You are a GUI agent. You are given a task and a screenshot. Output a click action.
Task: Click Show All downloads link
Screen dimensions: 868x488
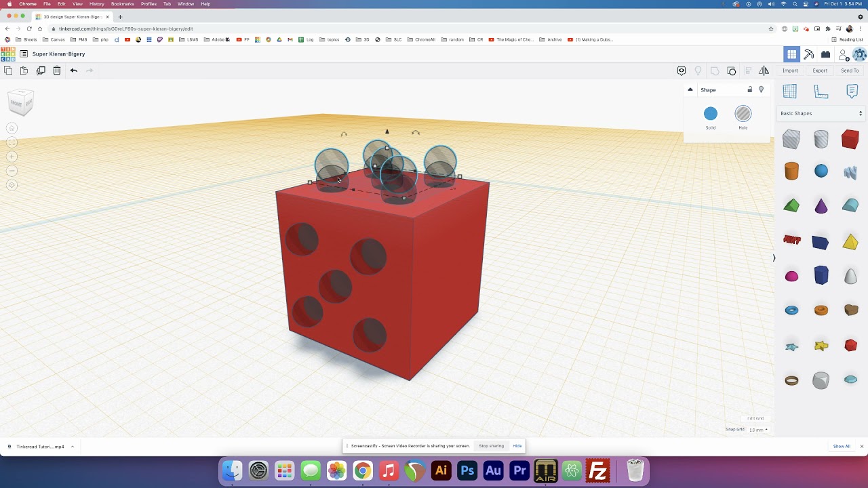[x=842, y=447]
